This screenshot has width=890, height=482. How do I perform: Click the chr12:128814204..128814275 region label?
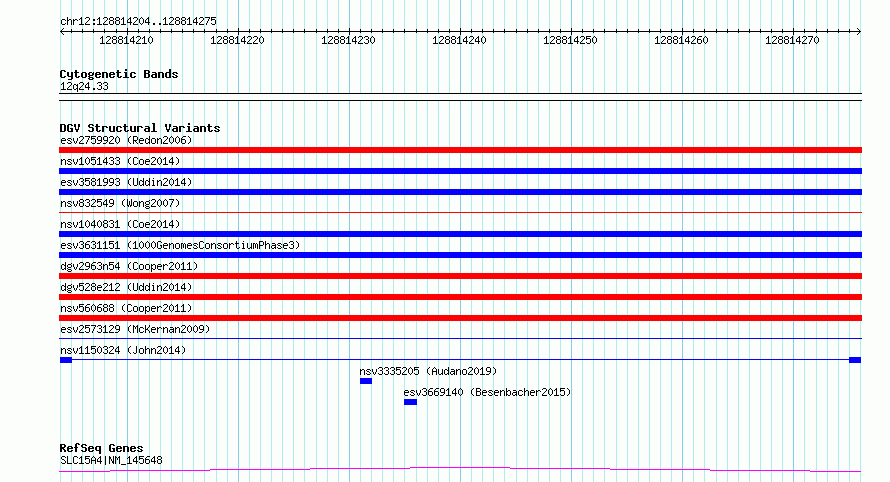[x=138, y=22]
